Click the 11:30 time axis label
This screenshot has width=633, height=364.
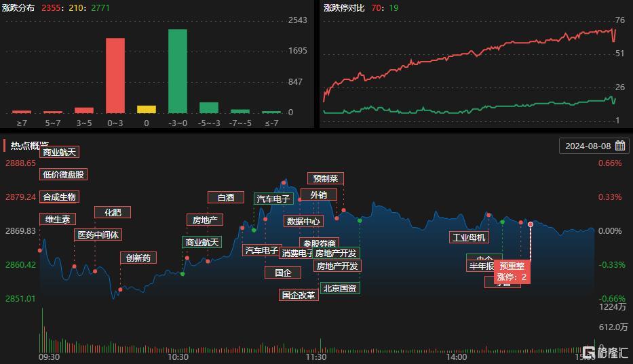(316, 357)
